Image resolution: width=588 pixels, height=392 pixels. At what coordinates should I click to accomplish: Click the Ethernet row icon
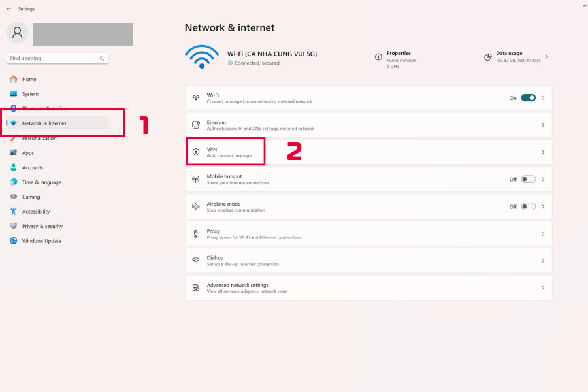[195, 125]
